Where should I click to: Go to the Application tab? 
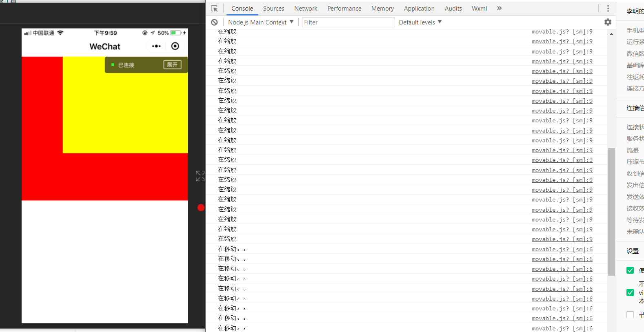[x=419, y=9]
